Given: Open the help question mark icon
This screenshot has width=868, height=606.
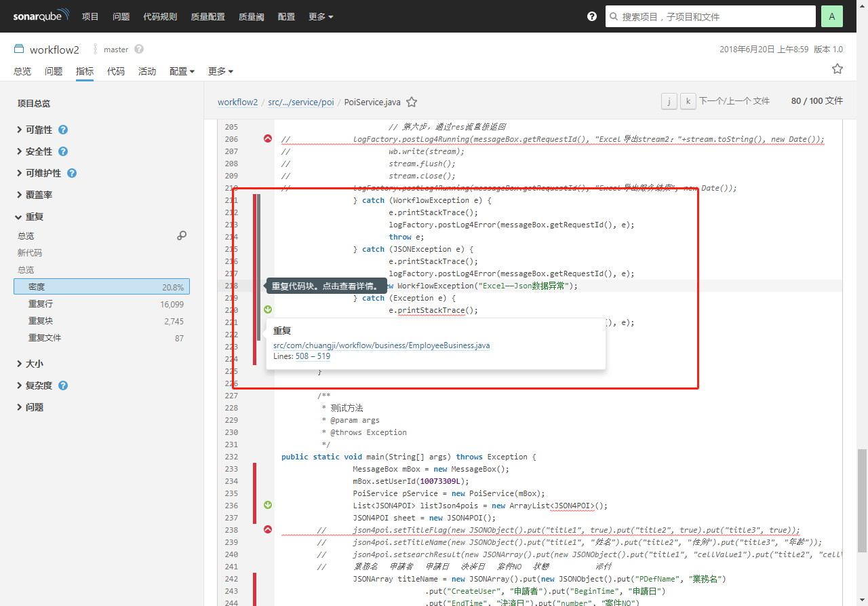Looking at the screenshot, I should 592,16.
